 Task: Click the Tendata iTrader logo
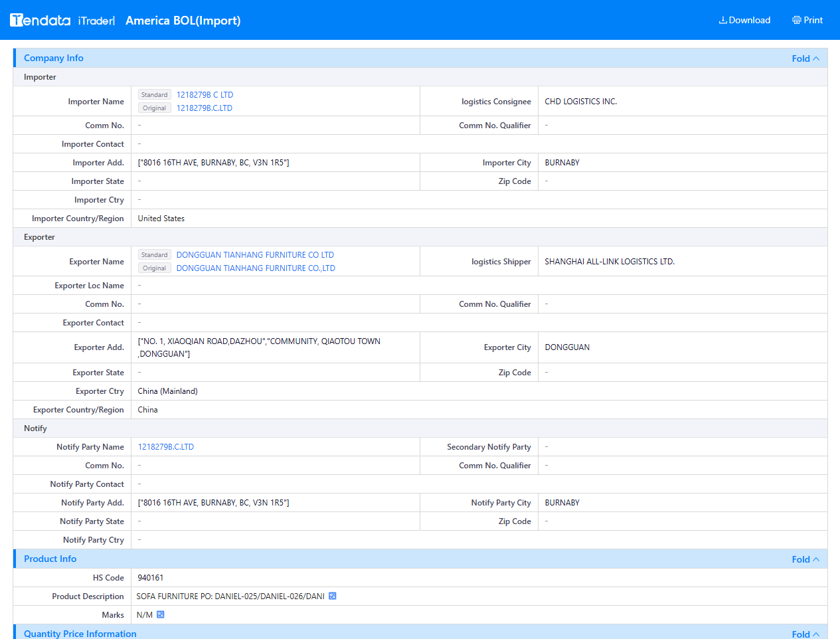(x=62, y=20)
